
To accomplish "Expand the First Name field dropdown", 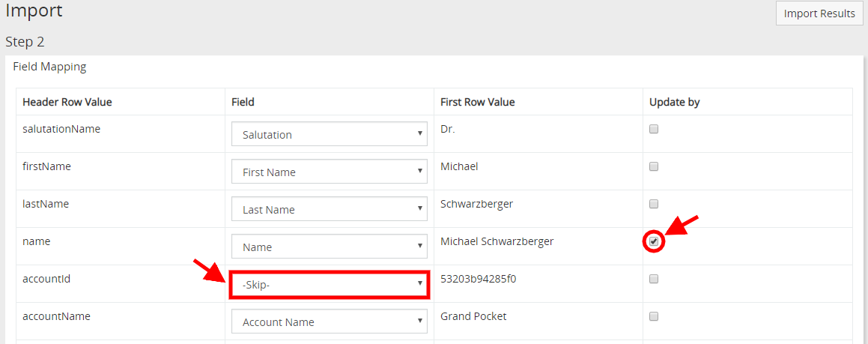I will pyautogui.click(x=330, y=172).
